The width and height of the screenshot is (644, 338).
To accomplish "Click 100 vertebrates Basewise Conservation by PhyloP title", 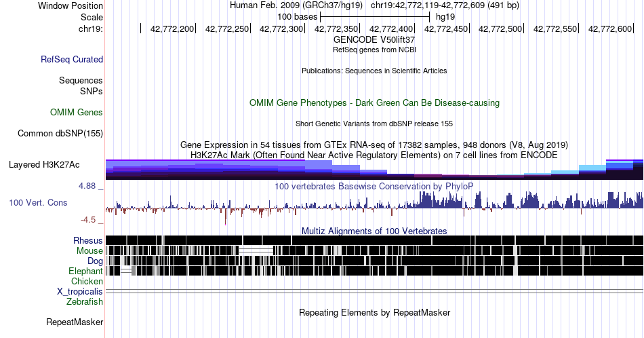I will point(374,186).
